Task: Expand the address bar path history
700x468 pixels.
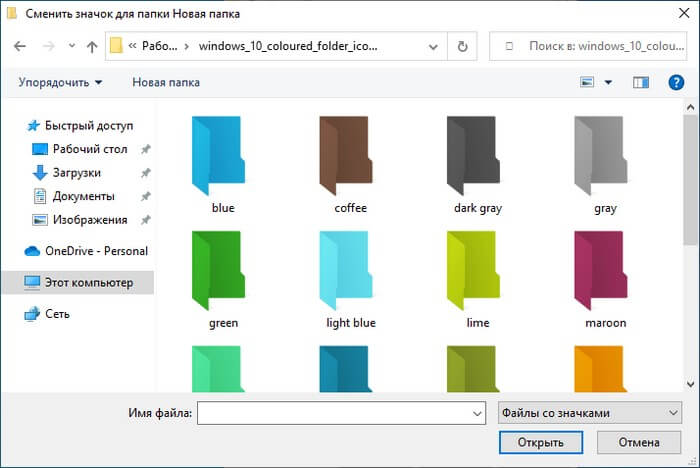Action: pos(433,46)
